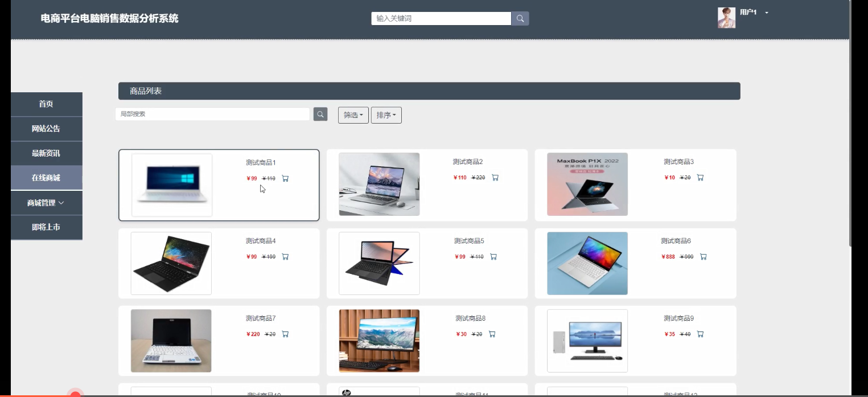
Task: Open 测试商品8 product title
Action: coord(470,318)
